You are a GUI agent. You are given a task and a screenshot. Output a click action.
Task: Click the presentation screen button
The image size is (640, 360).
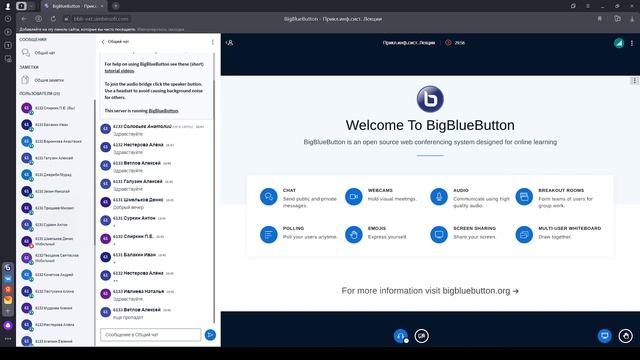[x=604, y=336]
